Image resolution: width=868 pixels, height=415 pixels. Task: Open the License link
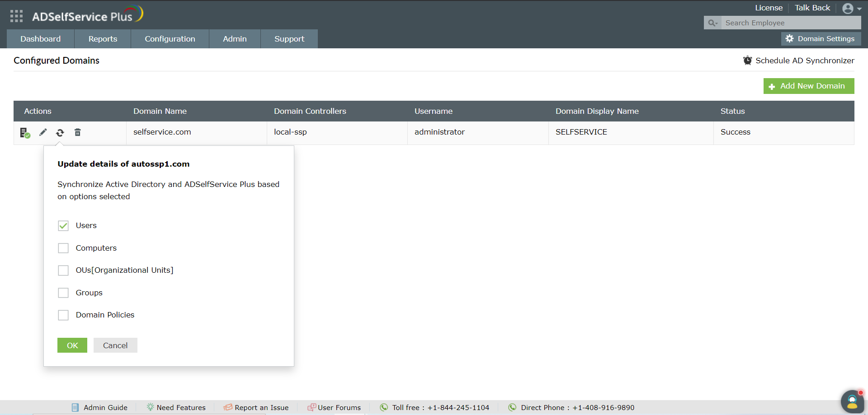pyautogui.click(x=769, y=8)
